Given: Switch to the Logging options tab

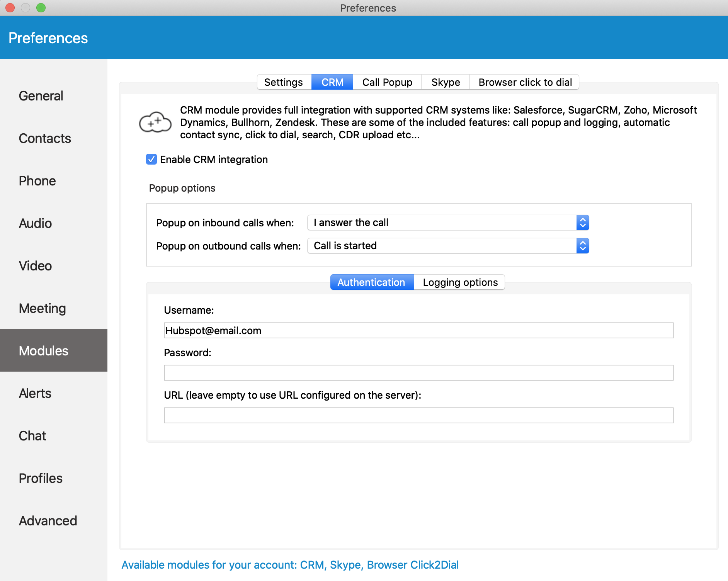Looking at the screenshot, I should click(x=460, y=282).
